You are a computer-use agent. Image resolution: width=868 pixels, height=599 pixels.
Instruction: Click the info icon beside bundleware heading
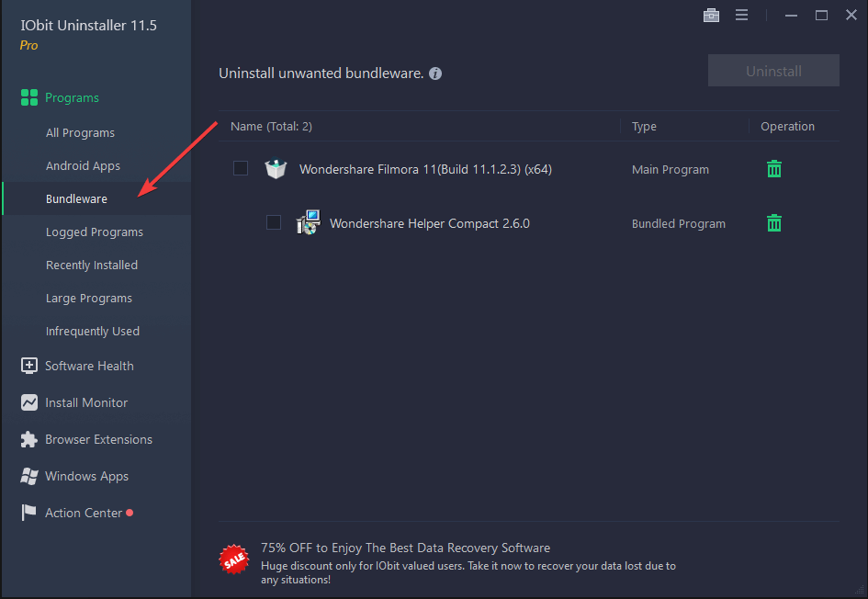point(435,73)
